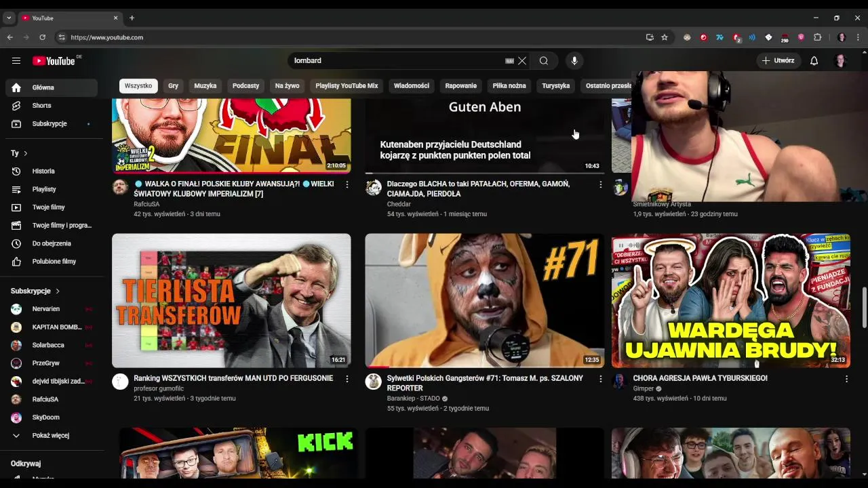This screenshot has height=488, width=868.
Task: Open Playlisty in sidebar
Action: (x=52, y=189)
